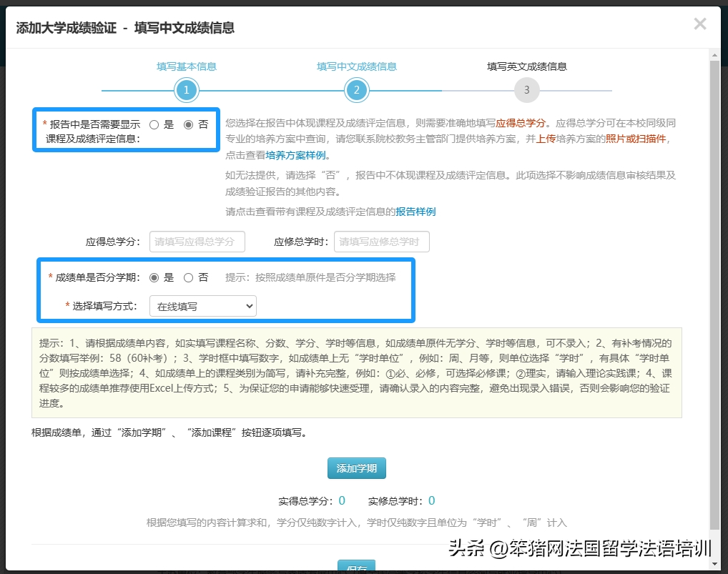728x574 pixels.
Task: Select 否 for 报告中是否需要显示课程及成绩评定信息
Action: (x=189, y=124)
